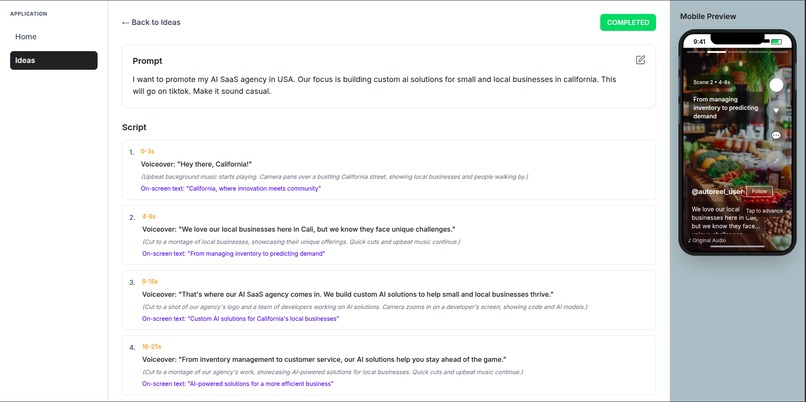Click the montage of local businesses direction note
The height and width of the screenshot is (402, 806).
point(301,242)
